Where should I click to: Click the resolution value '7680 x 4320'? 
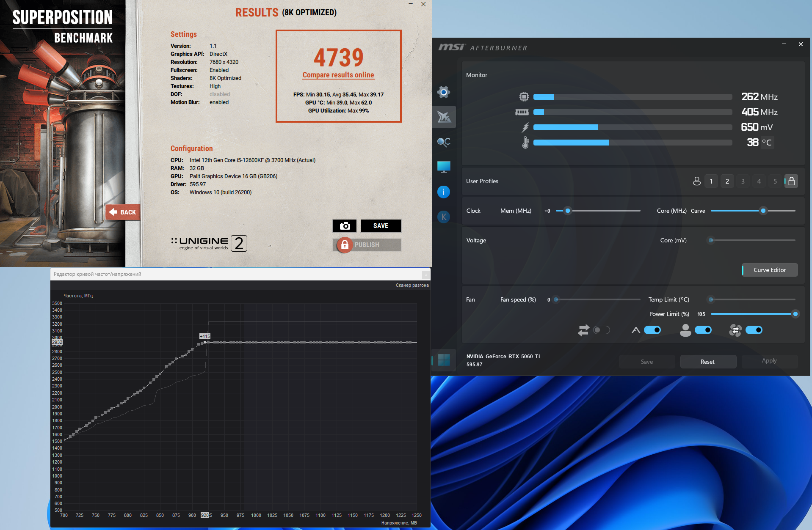pyautogui.click(x=224, y=62)
